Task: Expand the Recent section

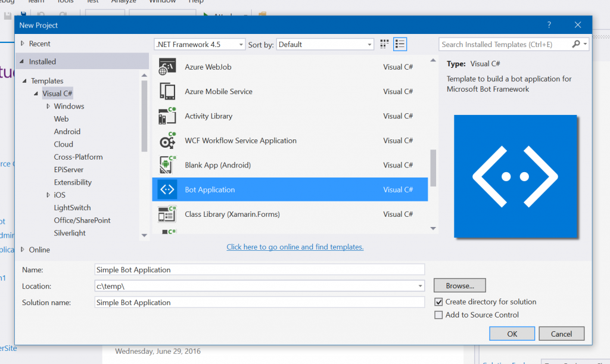Action: 23,43
